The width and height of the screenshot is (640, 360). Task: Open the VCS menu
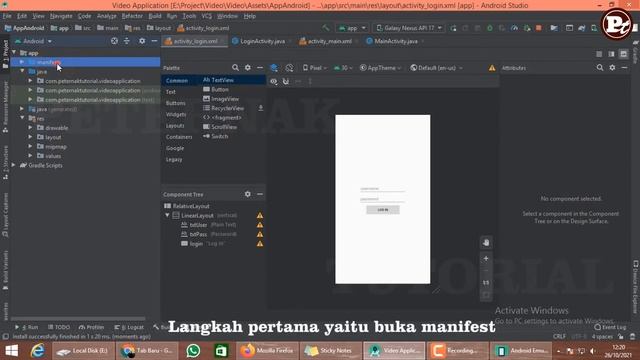pyautogui.click(x=207, y=16)
